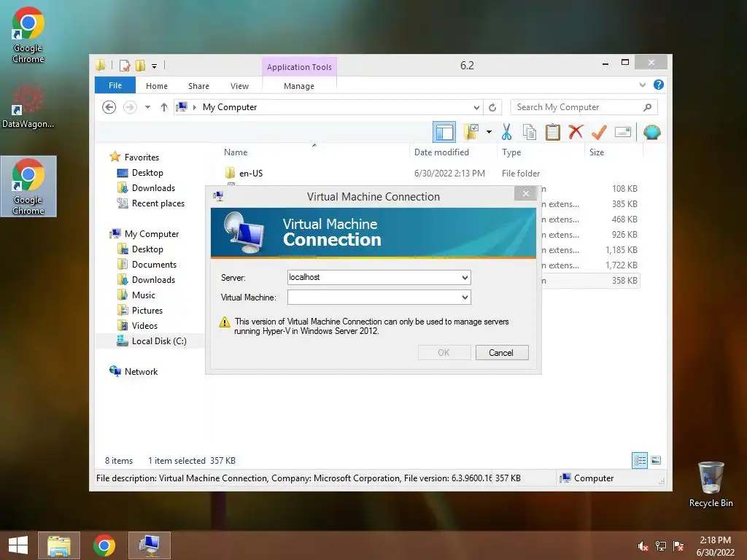This screenshot has width=747, height=560.
Task: Select Recent places in navigation pane
Action: click(158, 203)
